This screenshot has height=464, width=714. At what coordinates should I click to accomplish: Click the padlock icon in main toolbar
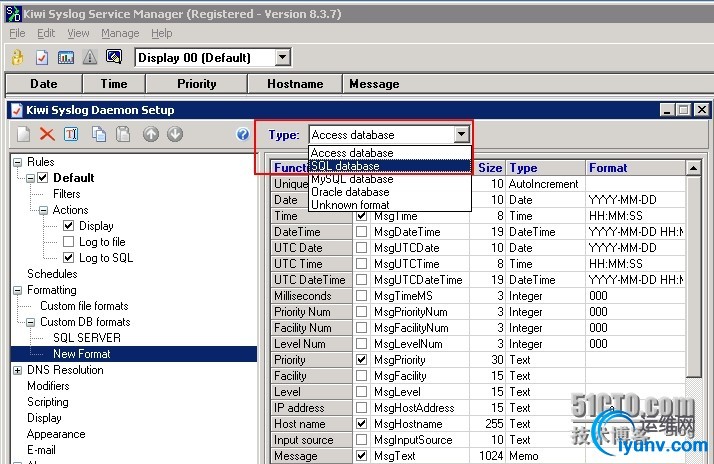[17, 58]
